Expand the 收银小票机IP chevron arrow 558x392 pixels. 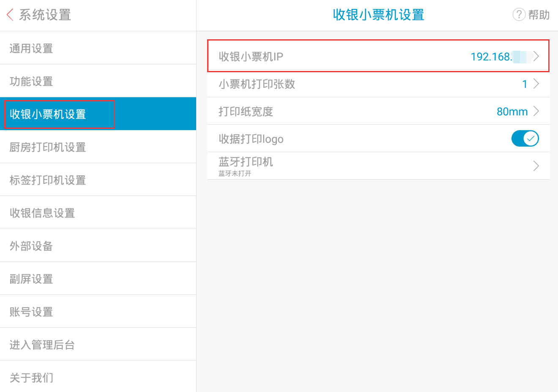point(536,56)
